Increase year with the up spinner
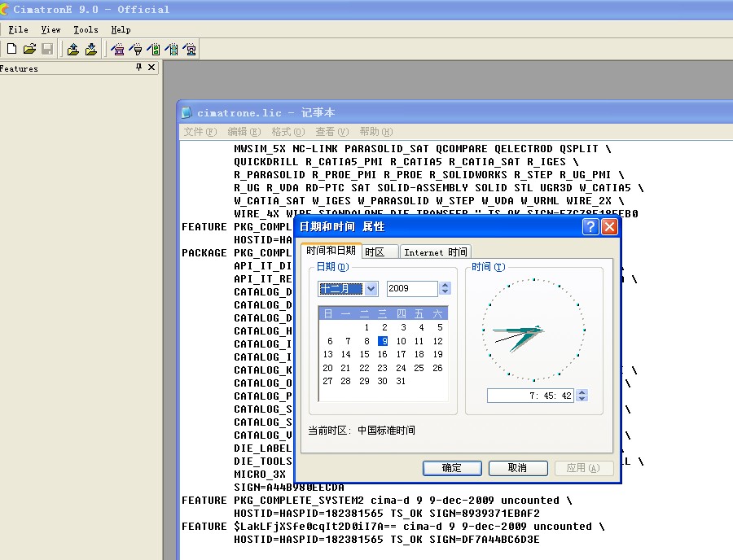The height and width of the screenshot is (560, 733). pos(445,285)
